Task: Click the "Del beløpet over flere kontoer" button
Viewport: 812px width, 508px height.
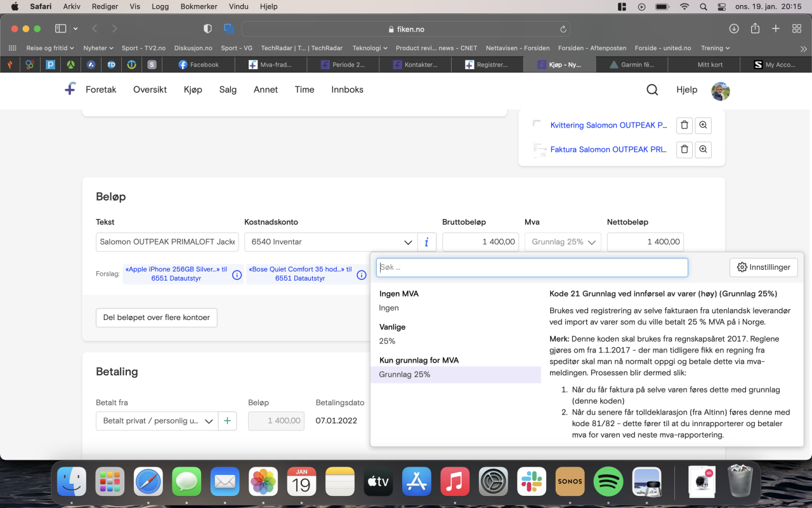Action: [x=156, y=317]
